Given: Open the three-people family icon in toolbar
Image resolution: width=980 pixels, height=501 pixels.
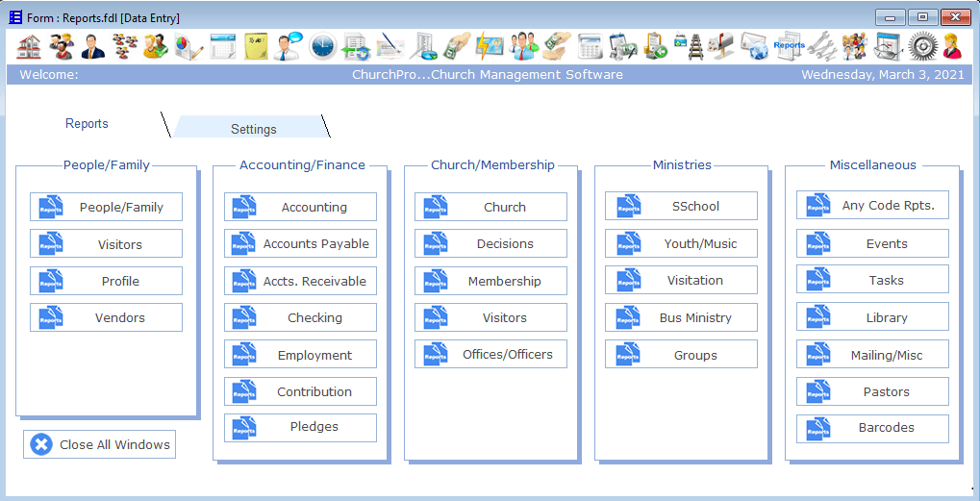Looking at the screenshot, I should point(62,46).
